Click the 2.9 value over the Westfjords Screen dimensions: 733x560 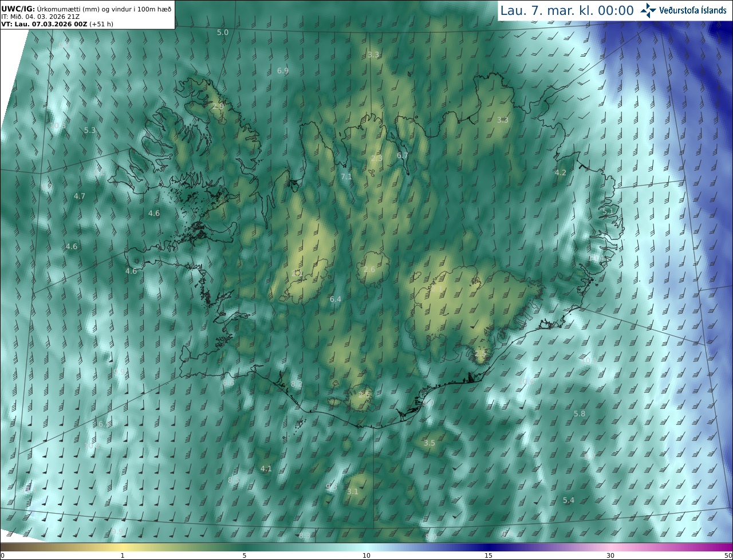point(218,107)
